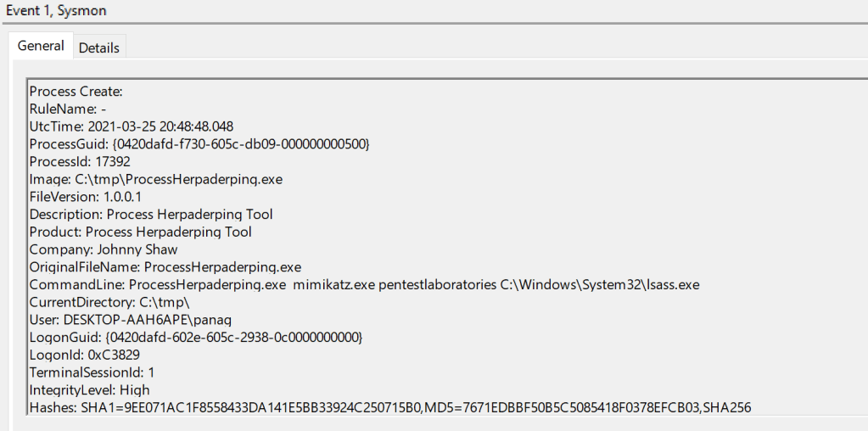The image size is (868, 431).
Task: Click the 'Process Create:' line
Action: (76, 92)
